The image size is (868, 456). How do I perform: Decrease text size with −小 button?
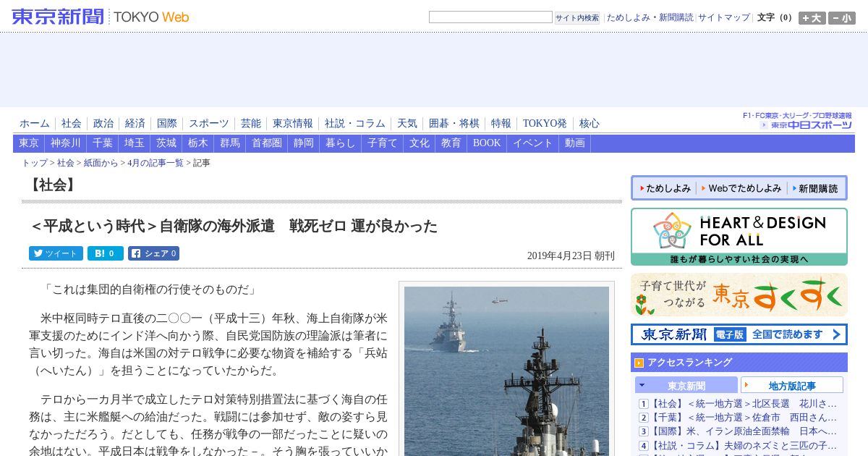(842, 18)
